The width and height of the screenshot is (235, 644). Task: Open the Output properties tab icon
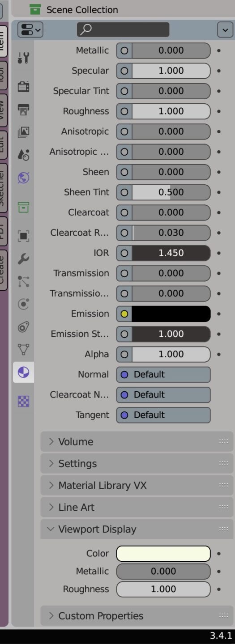tap(23, 109)
